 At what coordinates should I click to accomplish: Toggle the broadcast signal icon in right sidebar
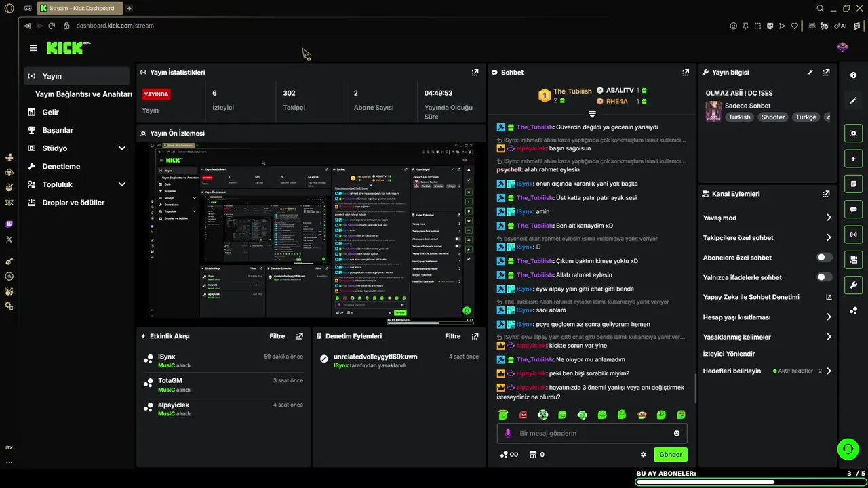[x=853, y=235]
